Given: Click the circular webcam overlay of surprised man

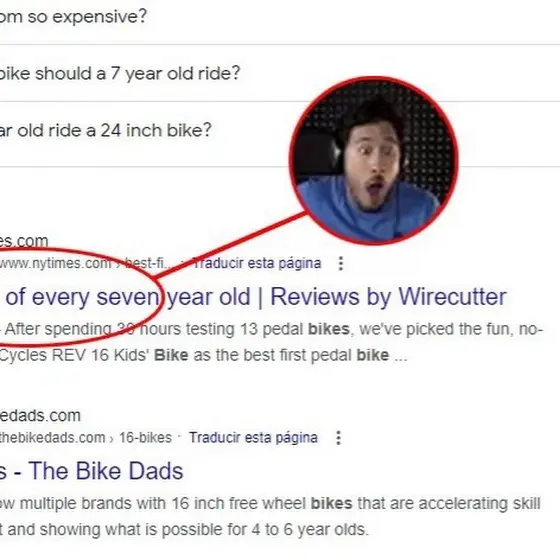Looking at the screenshot, I should (374, 160).
